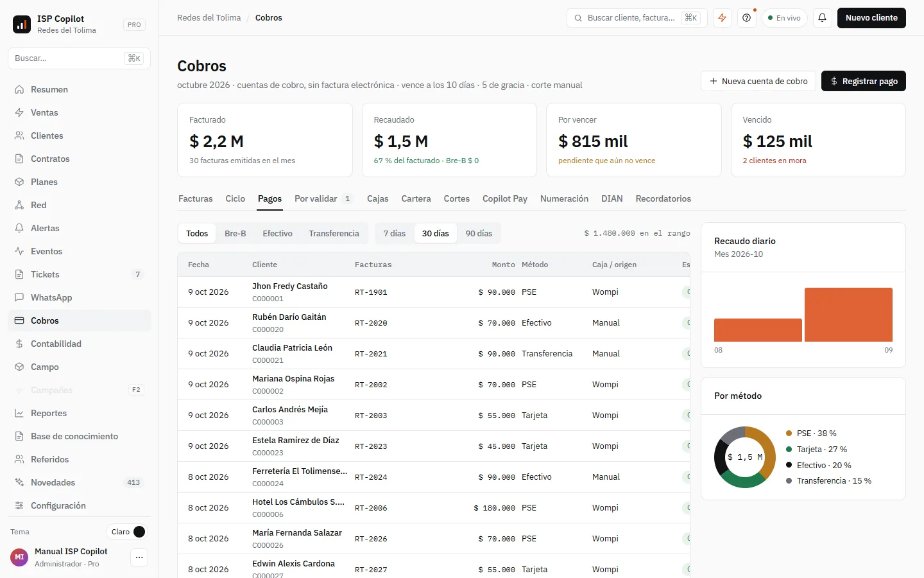Click the PSE legend color dot
This screenshot has height=578, width=924.
tap(789, 433)
